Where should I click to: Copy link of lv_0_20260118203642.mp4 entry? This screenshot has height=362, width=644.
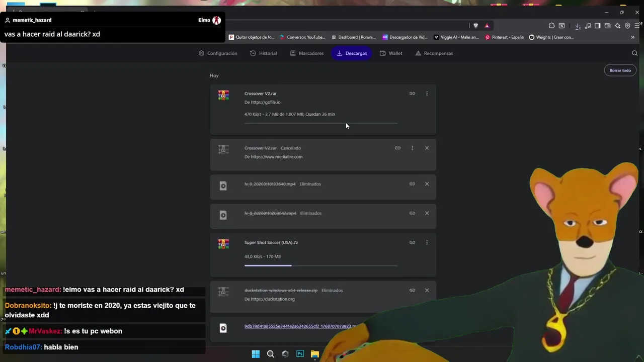point(412,213)
